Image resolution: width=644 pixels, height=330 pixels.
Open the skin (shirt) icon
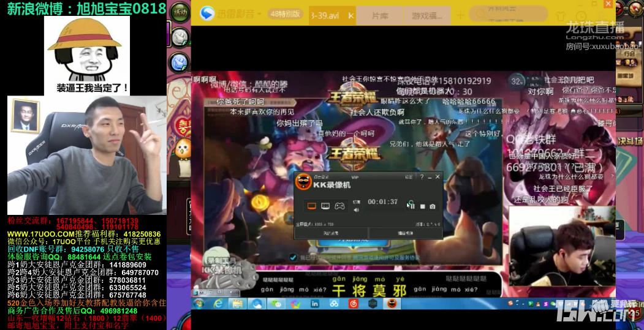[x=561, y=16]
